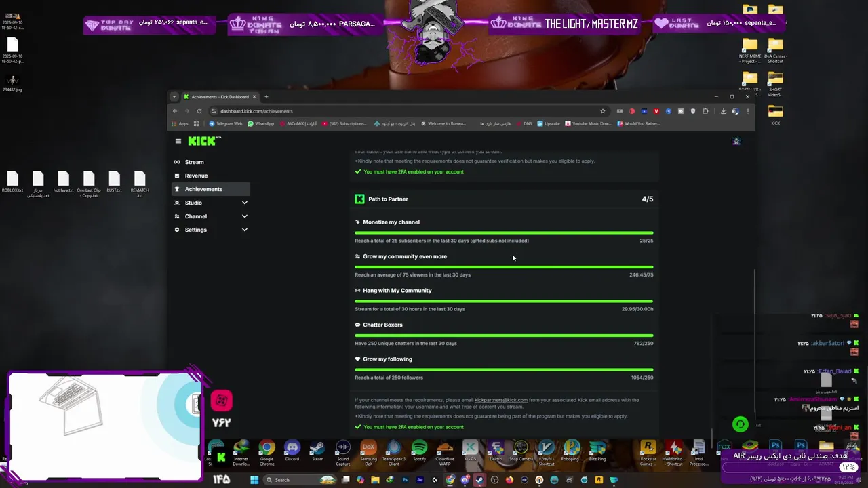Open the WhatsApp bookmark
Image resolution: width=868 pixels, height=488 pixels.
point(261,124)
